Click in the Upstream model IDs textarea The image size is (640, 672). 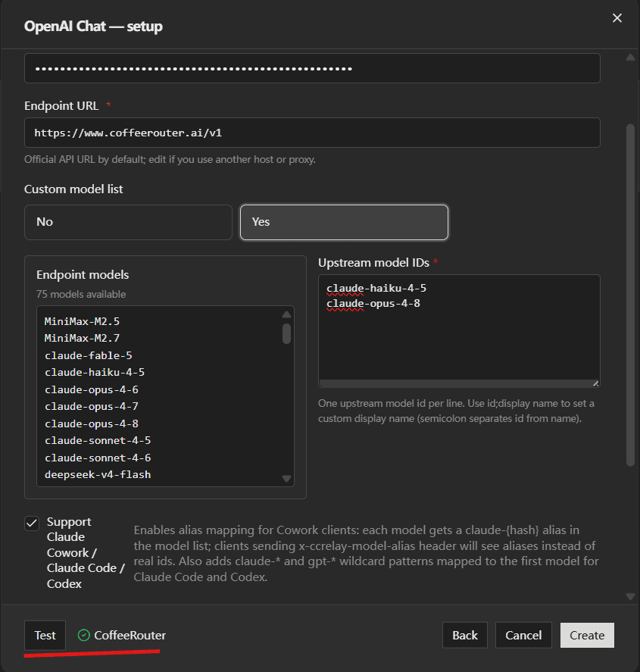pos(459,331)
